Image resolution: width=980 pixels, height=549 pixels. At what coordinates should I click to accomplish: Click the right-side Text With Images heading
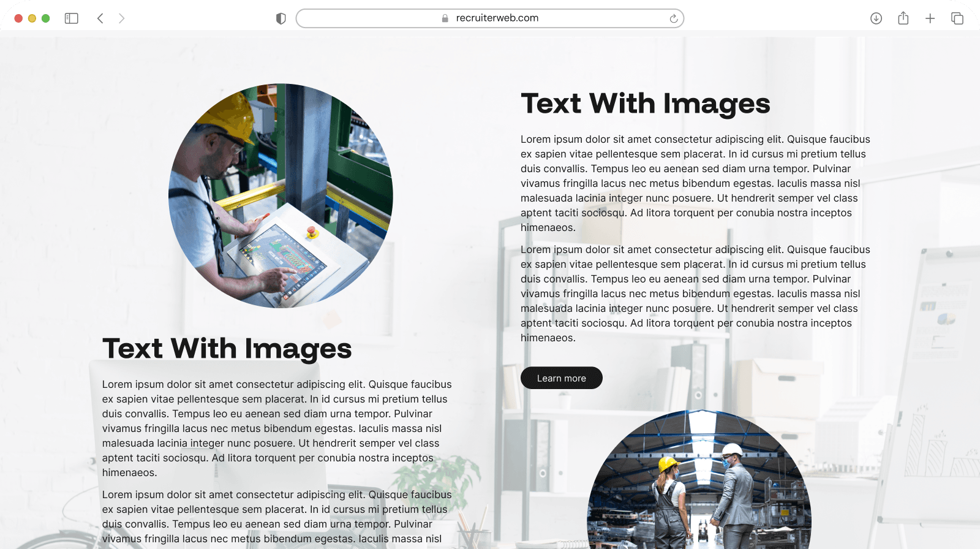(x=646, y=104)
